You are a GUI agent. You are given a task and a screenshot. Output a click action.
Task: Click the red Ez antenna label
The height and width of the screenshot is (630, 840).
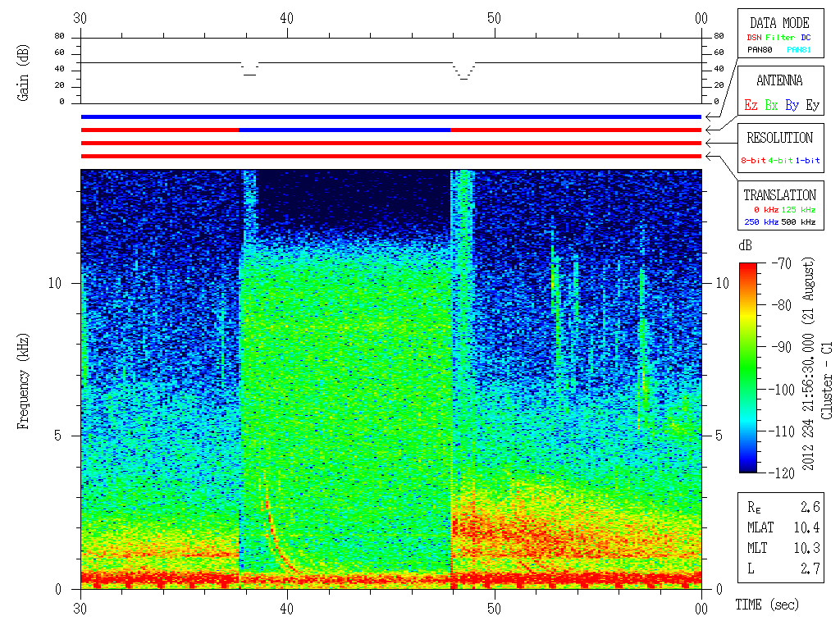751,105
